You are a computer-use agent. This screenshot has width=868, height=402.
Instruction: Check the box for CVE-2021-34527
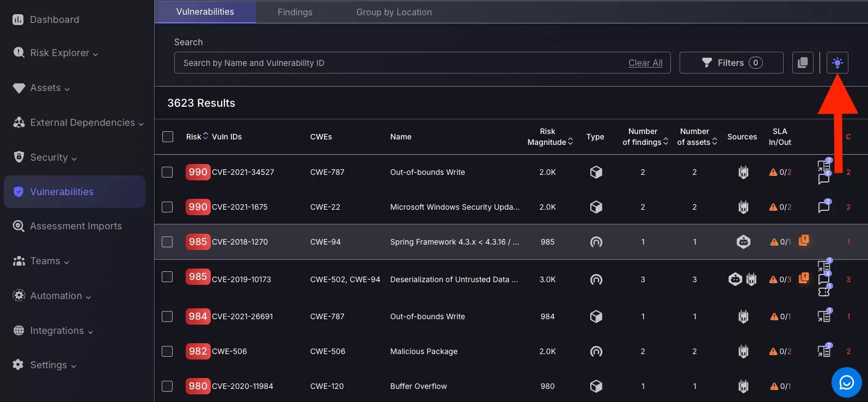click(167, 172)
